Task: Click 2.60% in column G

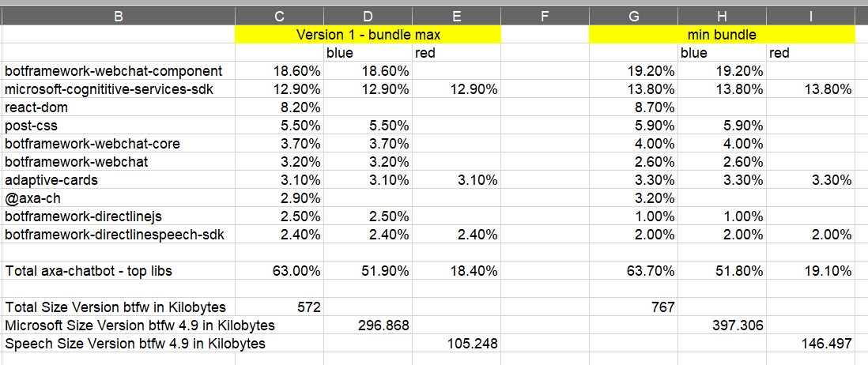Action: pos(654,162)
